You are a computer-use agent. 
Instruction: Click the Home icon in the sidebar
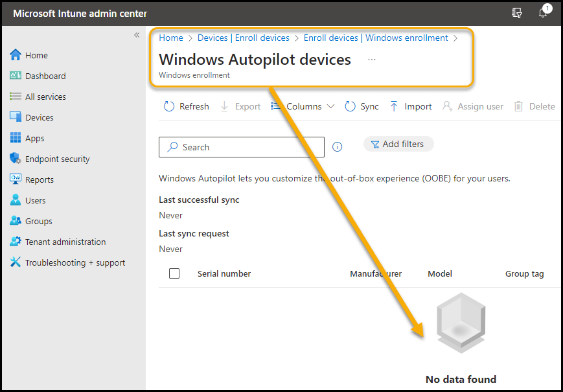tap(16, 55)
